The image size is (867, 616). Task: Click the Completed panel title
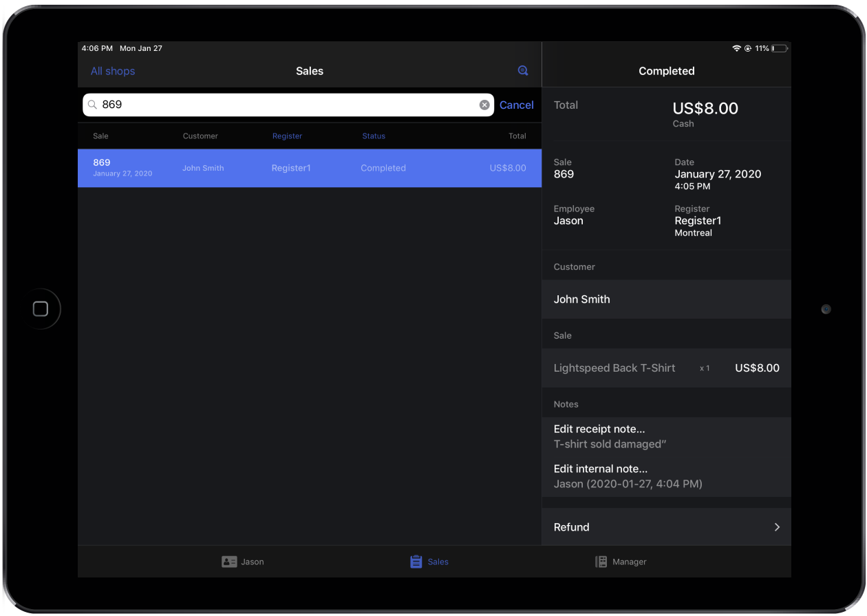point(666,71)
